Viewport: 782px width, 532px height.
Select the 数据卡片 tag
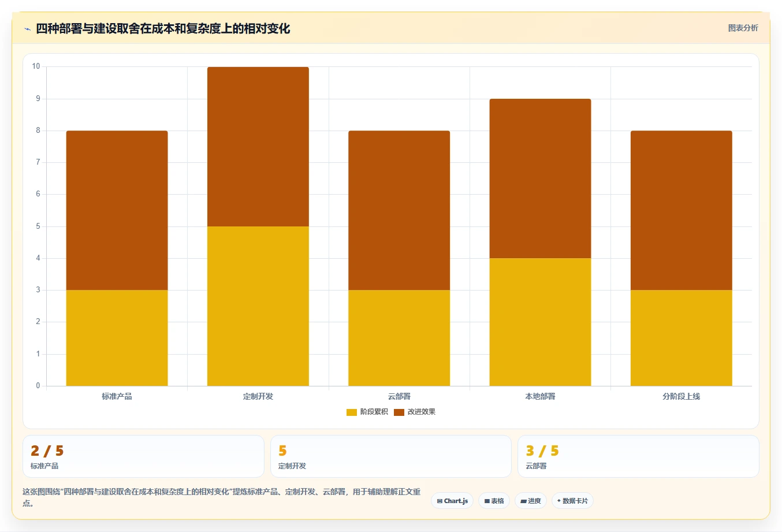tap(572, 501)
